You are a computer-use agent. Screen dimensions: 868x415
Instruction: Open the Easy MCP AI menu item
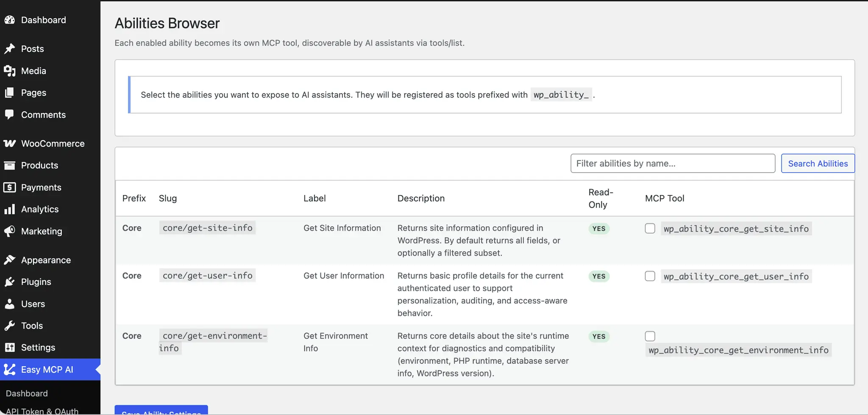click(x=50, y=370)
